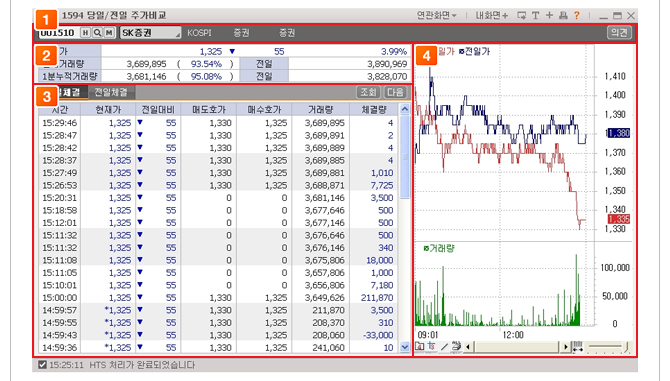Click the chart zoom slider
670x381 pixels.
609,346
